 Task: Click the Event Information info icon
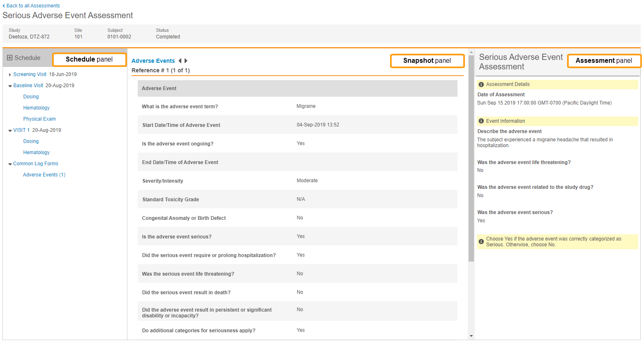[x=481, y=121]
